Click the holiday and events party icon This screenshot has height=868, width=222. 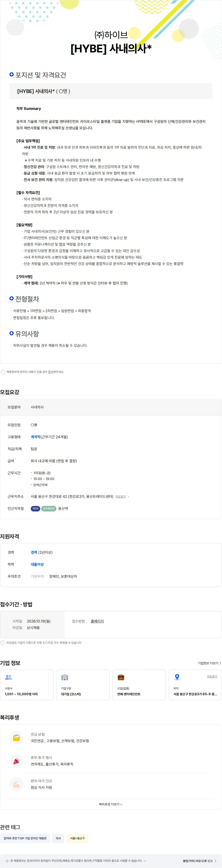pos(16,761)
